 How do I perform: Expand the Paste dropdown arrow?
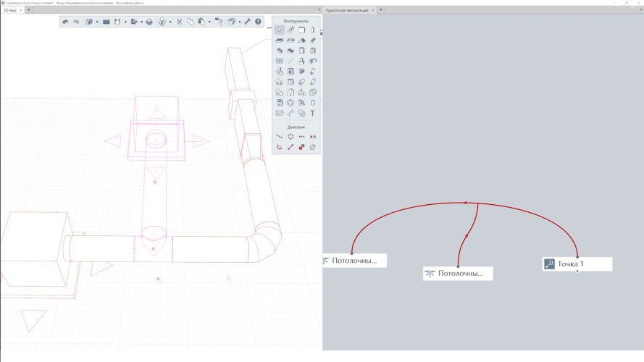pyautogui.click(x=209, y=22)
